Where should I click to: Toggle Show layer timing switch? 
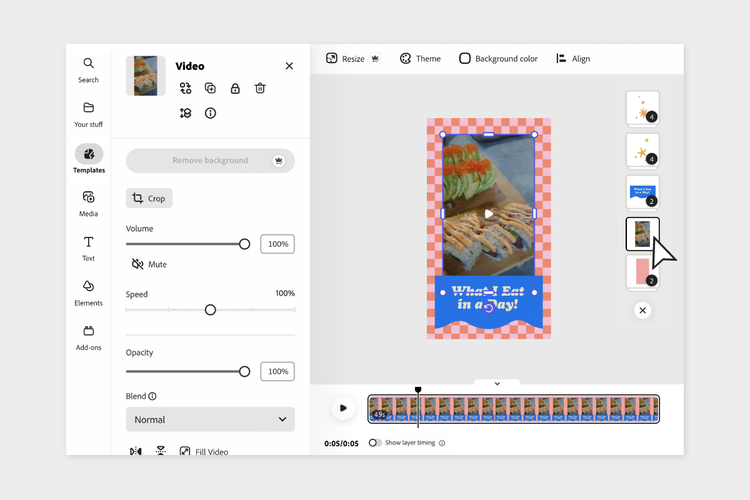pos(375,443)
